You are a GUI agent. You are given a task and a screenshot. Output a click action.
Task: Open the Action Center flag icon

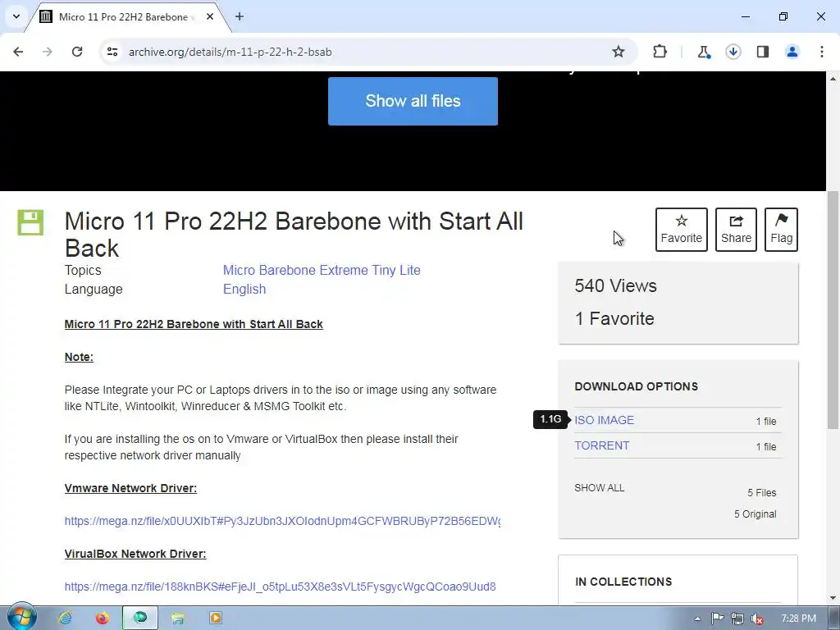(717, 619)
